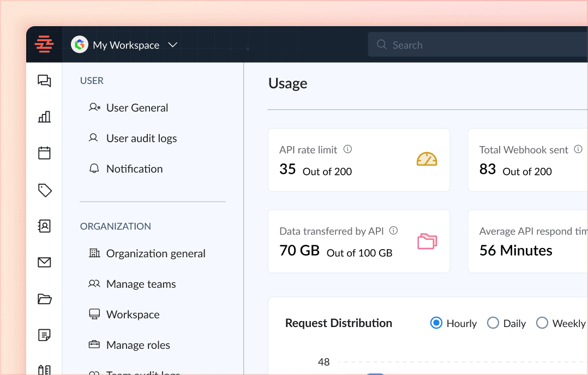Expand the My Workspace dropdown chevron
588x375 pixels.
click(172, 45)
